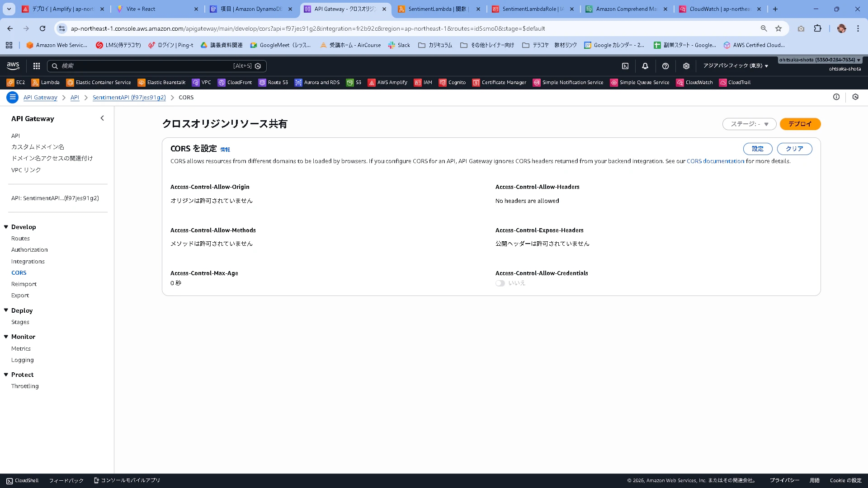Open the help question mark icon
Viewport: 868px width, 488px height.
665,66
